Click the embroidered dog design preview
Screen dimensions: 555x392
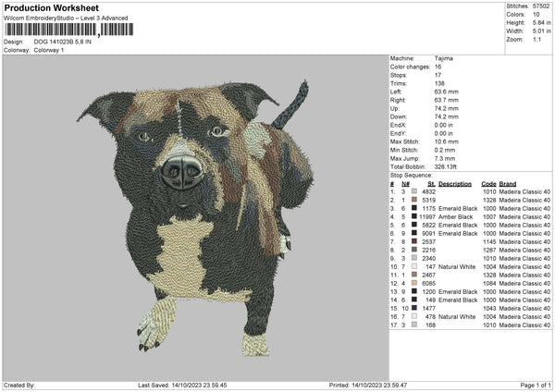click(195, 218)
